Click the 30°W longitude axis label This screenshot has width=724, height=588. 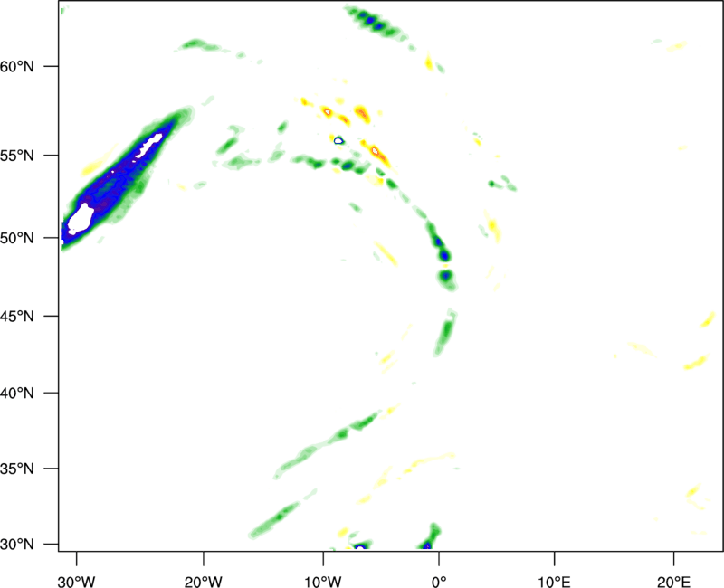tap(77, 582)
